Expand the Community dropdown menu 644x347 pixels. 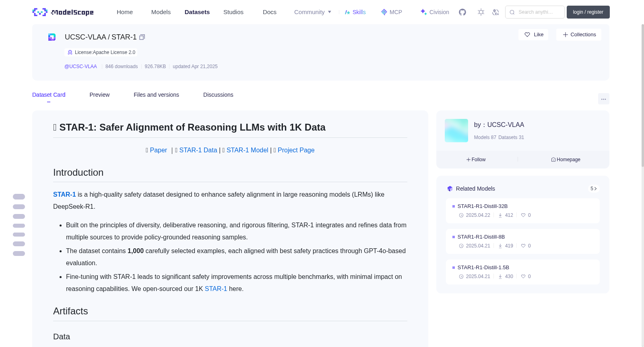[313, 12]
